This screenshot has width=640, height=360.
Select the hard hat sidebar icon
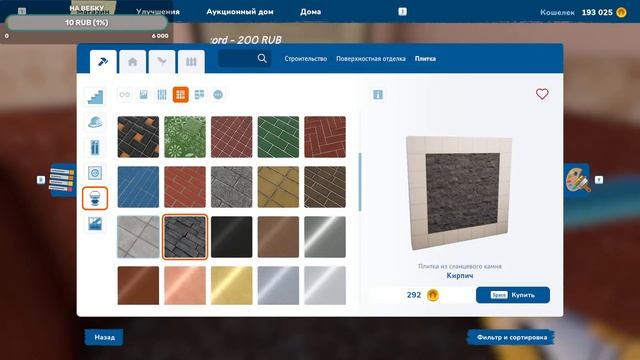point(95,122)
